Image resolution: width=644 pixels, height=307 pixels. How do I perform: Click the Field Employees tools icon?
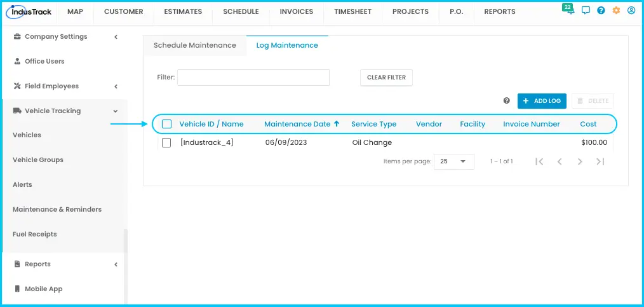click(17, 86)
